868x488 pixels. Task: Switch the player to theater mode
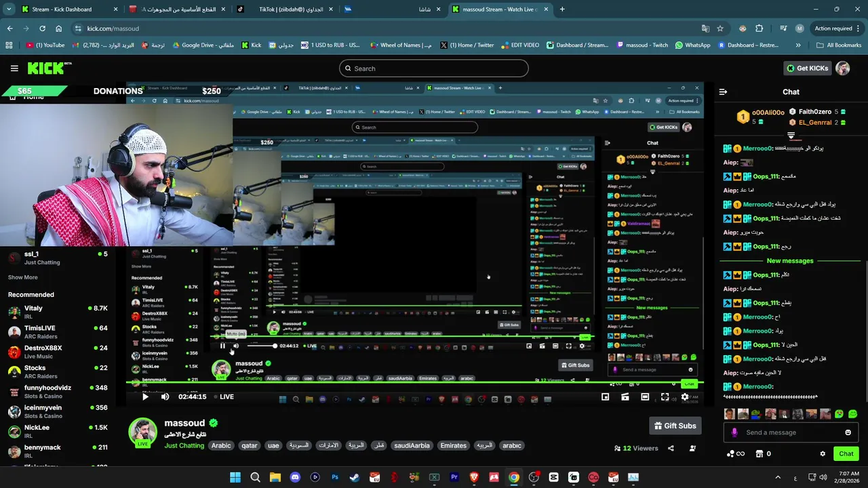coord(645,397)
